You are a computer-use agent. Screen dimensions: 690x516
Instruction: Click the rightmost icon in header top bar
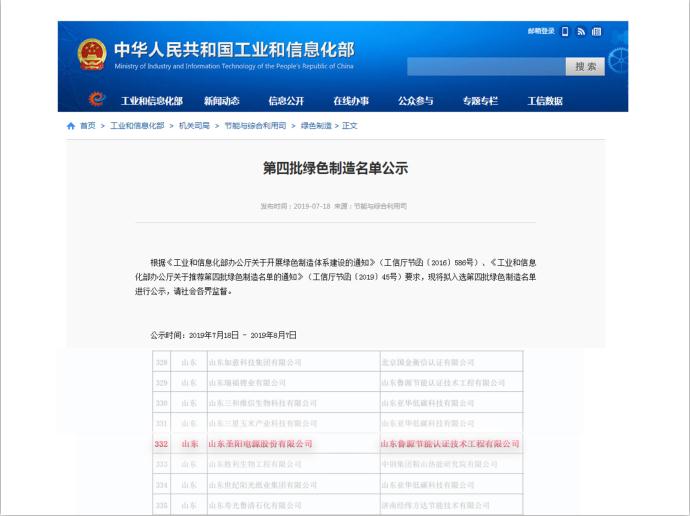[x=597, y=32]
